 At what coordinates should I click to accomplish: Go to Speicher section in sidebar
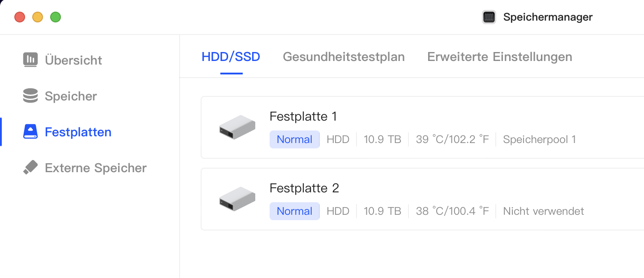click(71, 96)
